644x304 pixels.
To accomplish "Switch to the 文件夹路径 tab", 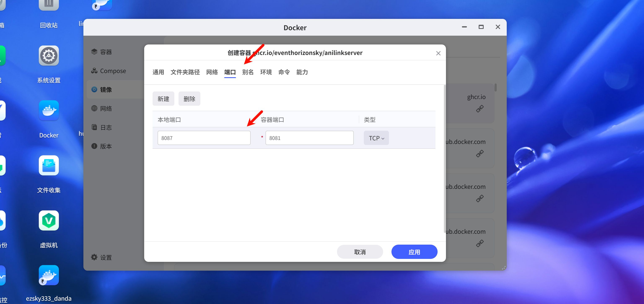I will coord(185,72).
